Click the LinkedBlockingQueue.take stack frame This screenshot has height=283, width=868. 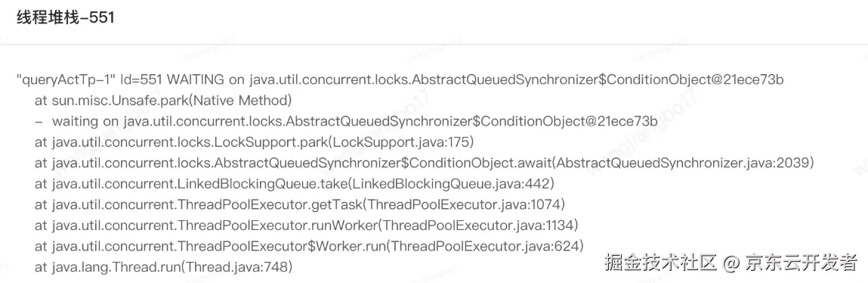click(x=294, y=184)
